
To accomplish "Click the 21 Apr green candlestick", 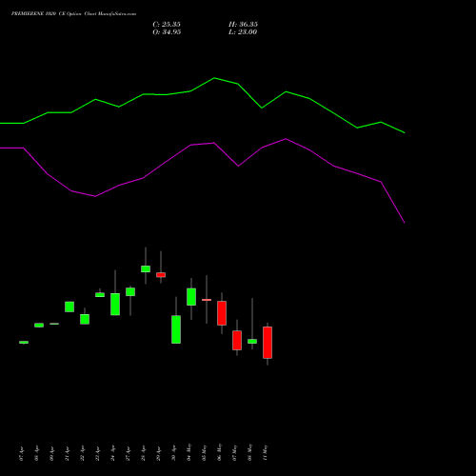I will coord(69,307).
